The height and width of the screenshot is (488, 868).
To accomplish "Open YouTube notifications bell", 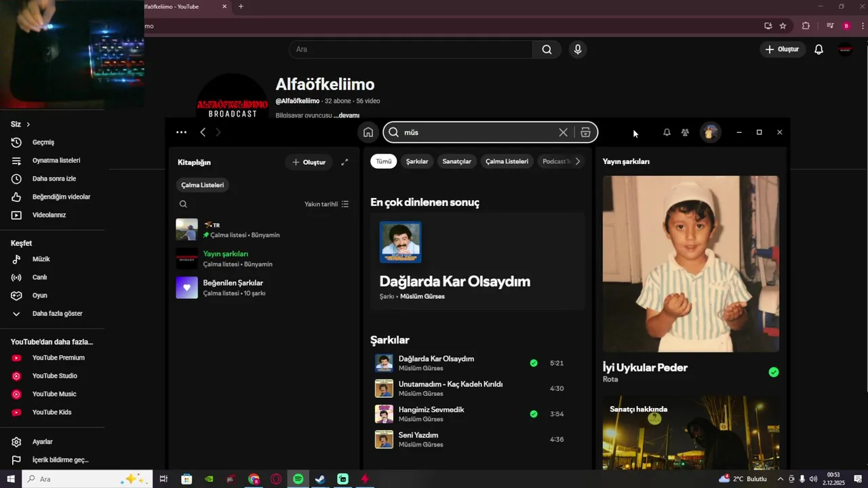I will click(818, 49).
